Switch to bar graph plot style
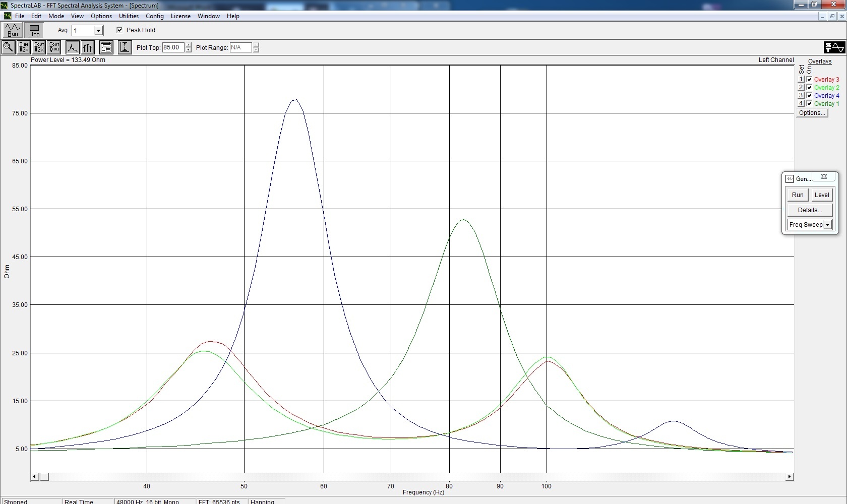 tap(88, 47)
